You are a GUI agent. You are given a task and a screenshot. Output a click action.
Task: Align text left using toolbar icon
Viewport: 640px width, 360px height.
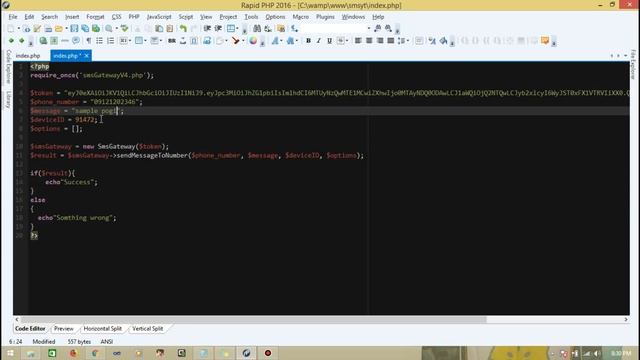click(358, 41)
